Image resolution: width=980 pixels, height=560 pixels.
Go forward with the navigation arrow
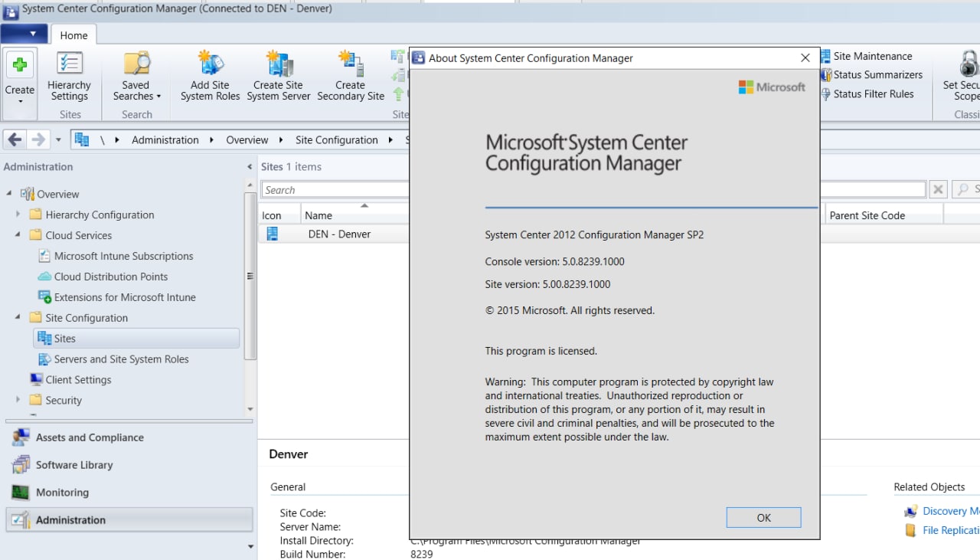(38, 139)
